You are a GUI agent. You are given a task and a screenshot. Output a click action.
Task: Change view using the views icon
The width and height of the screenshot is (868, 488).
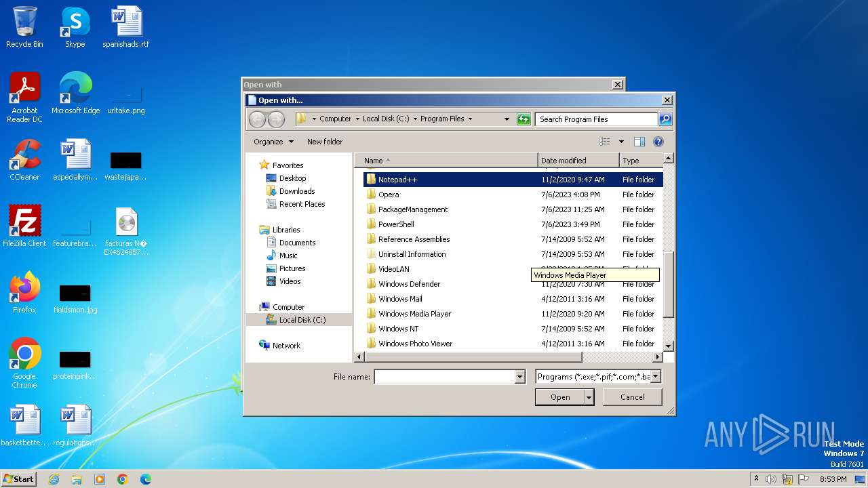click(x=605, y=142)
